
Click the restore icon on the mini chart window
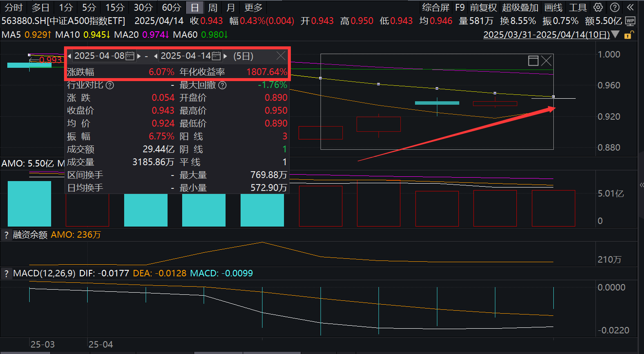pos(533,61)
